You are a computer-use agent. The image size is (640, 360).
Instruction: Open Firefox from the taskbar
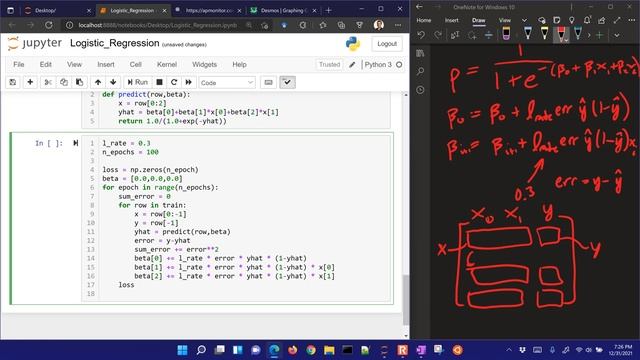293,350
